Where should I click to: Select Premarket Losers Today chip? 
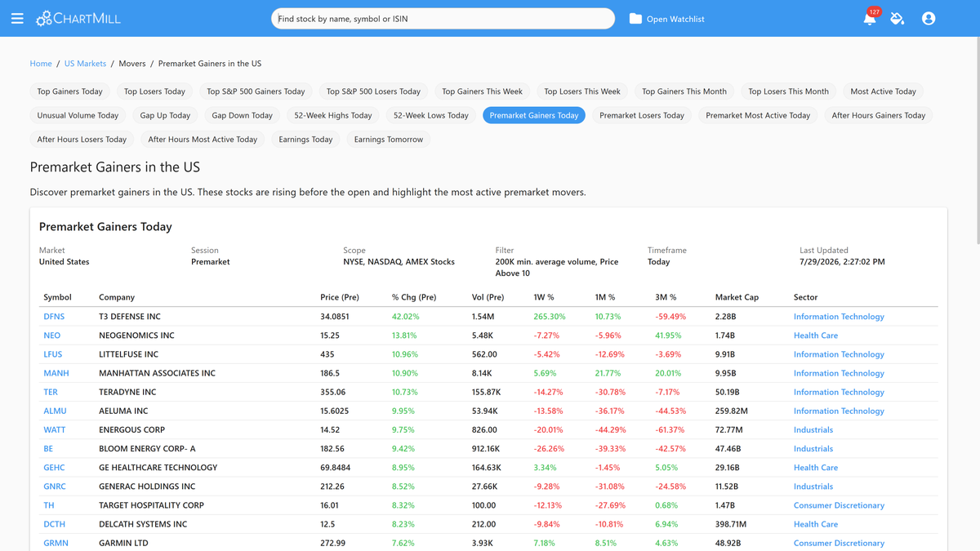coord(642,115)
